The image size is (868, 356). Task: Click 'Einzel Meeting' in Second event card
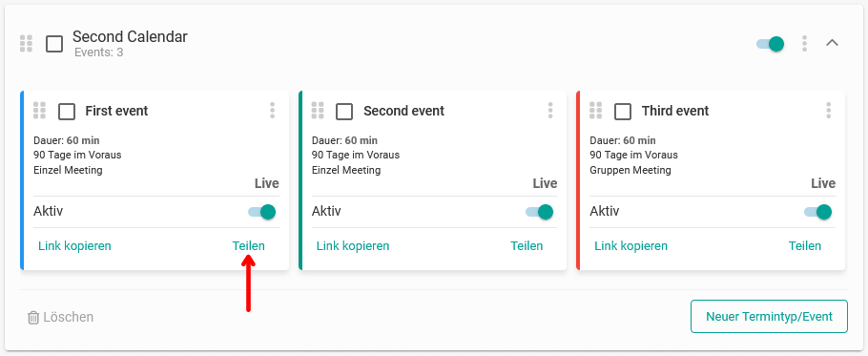[346, 170]
